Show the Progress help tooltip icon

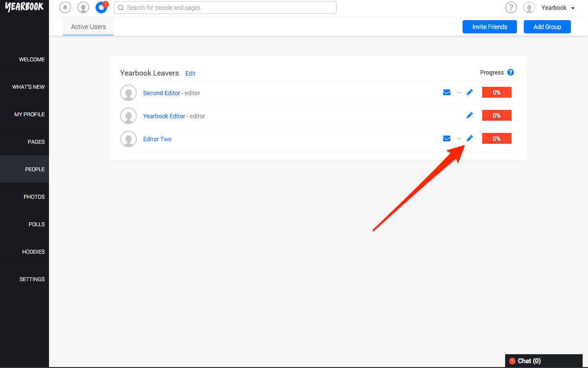coord(511,73)
